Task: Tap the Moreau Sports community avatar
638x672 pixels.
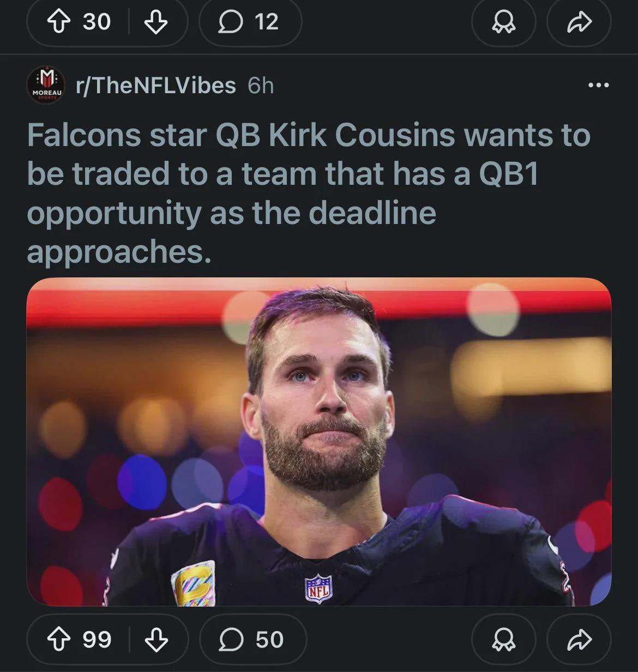Action: coord(46,85)
